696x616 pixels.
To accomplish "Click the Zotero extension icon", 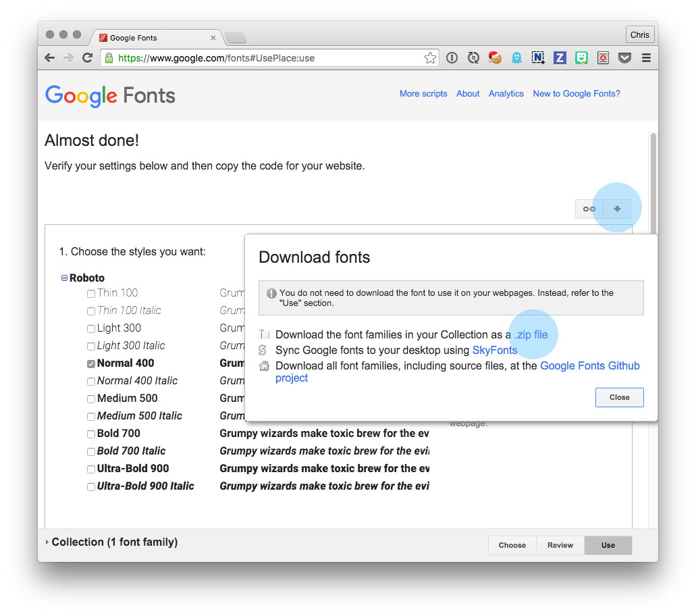I will pos(560,58).
